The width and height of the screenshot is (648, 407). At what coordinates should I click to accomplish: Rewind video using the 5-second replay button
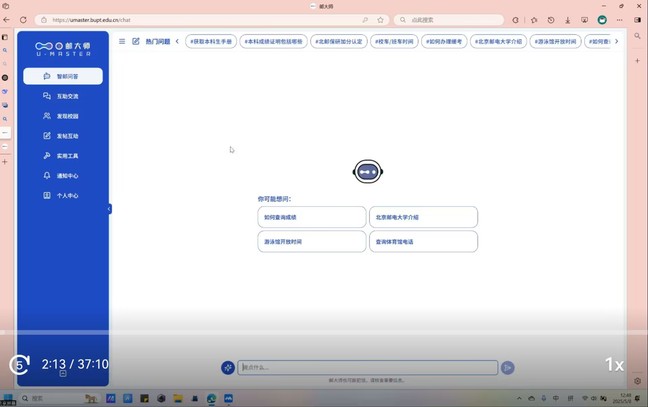[x=19, y=365]
